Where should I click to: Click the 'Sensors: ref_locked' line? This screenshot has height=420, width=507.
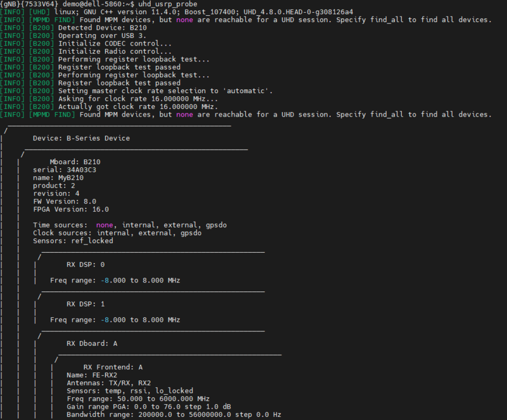73,241
